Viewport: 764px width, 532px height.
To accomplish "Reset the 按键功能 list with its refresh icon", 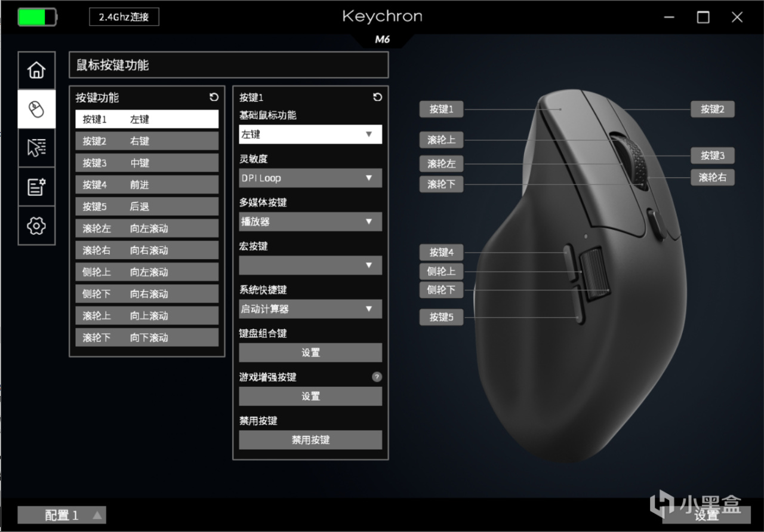I will pos(214,97).
